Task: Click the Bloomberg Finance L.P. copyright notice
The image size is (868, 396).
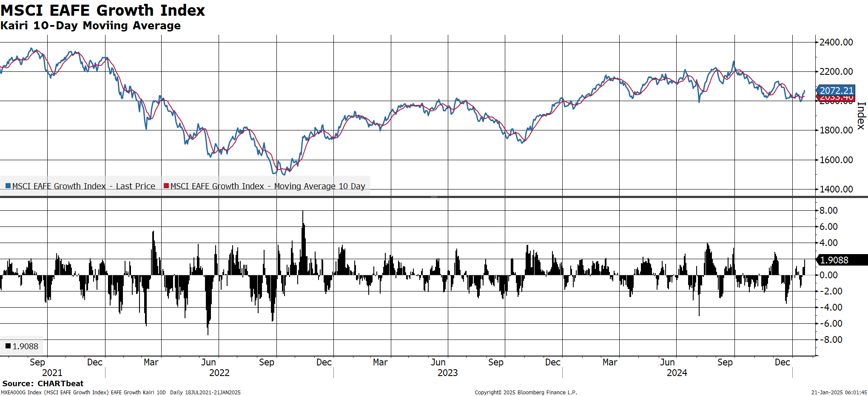Action: pos(526,392)
